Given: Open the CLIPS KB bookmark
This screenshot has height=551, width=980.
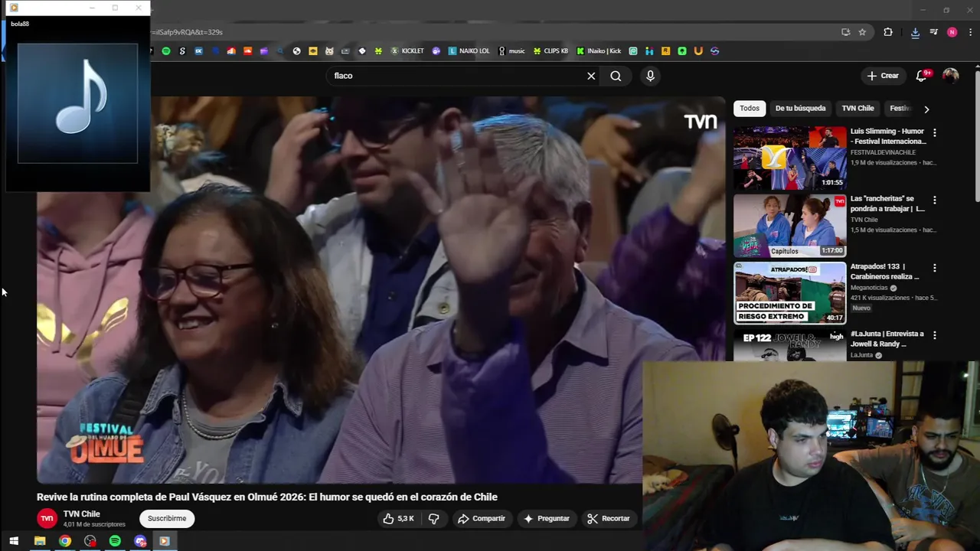Looking at the screenshot, I should (x=551, y=51).
